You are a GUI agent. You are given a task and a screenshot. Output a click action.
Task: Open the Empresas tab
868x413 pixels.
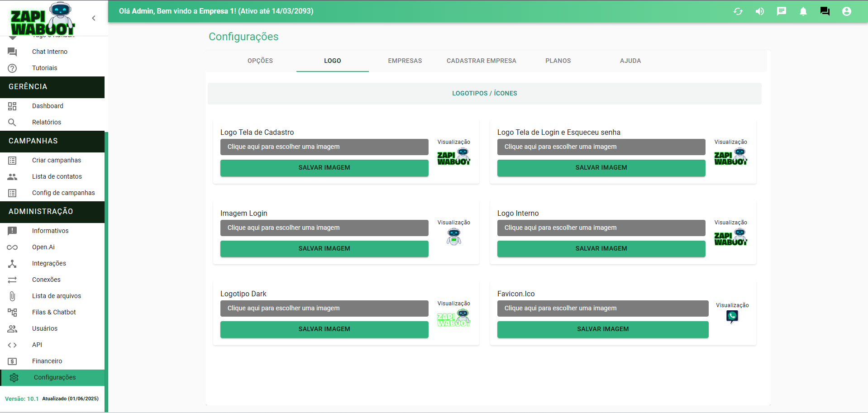click(x=405, y=61)
